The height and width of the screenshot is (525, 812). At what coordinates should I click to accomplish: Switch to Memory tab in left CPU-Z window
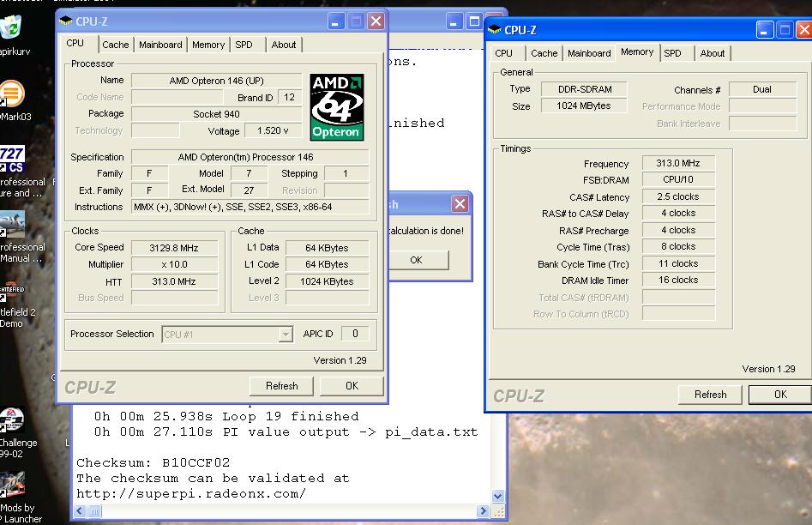tap(208, 45)
